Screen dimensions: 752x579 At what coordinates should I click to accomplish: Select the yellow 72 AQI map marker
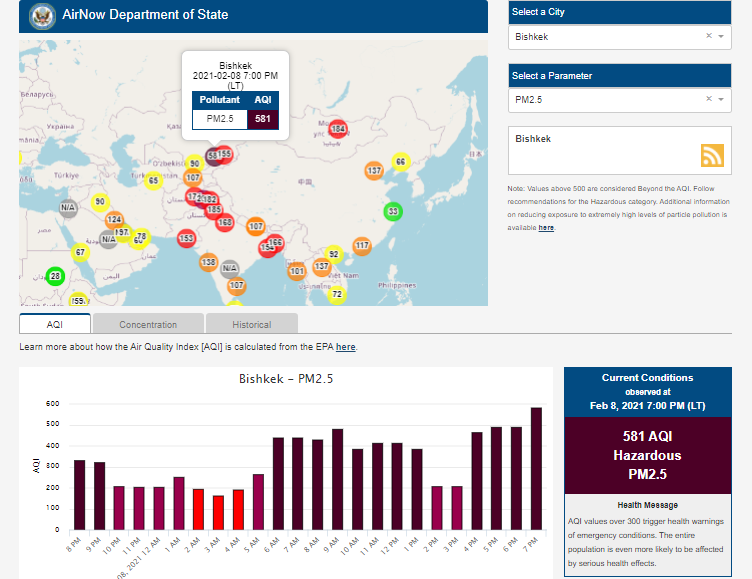[x=337, y=294]
